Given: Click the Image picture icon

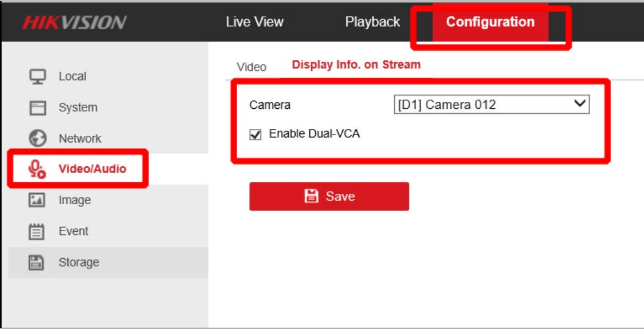Looking at the screenshot, I should click(38, 201).
